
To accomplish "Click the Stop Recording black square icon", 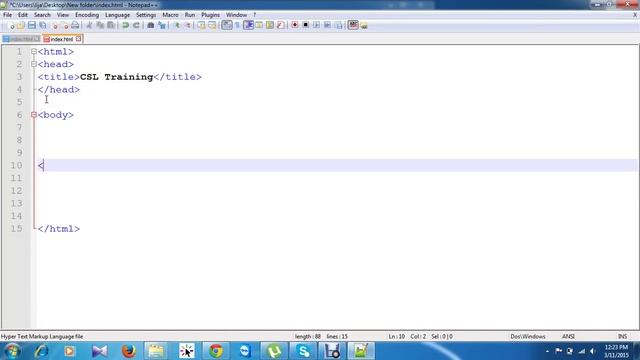I will point(305,25).
